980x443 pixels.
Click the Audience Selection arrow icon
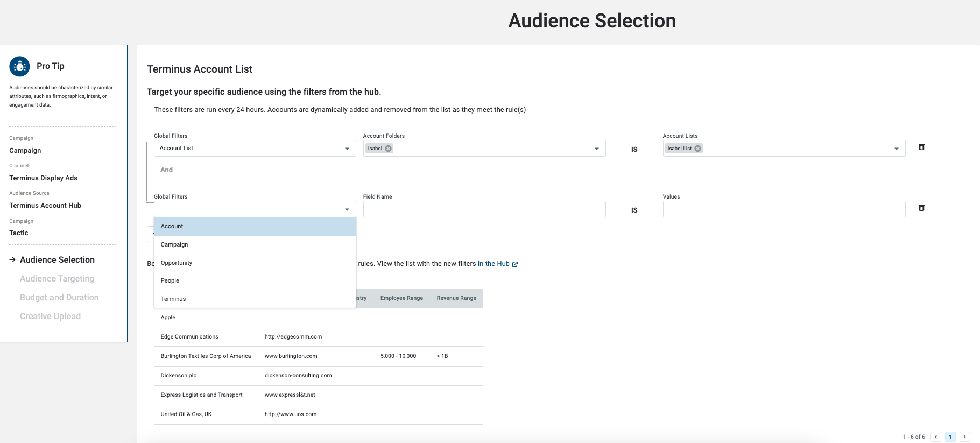(12, 259)
